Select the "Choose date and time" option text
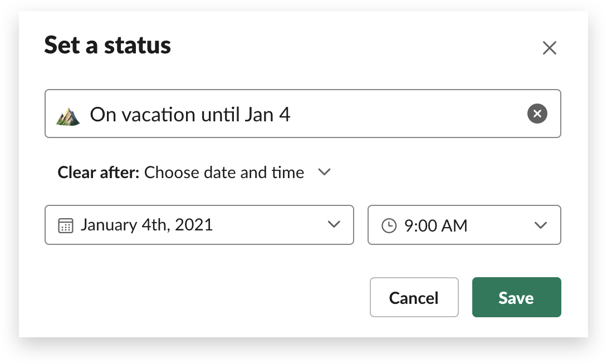607x364 pixels. coord(224,173)
